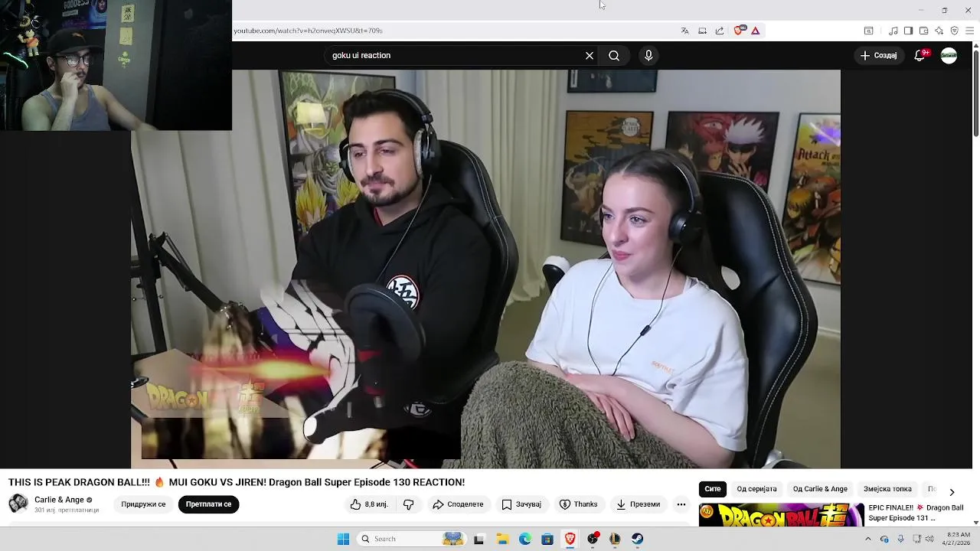Click the browser translate page icon

(684, 31)
